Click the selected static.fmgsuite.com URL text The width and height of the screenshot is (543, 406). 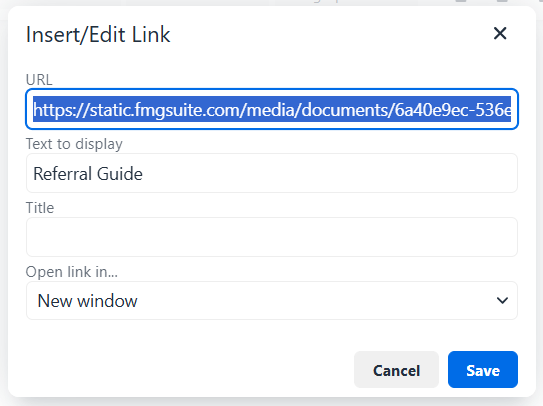[272, 109]
